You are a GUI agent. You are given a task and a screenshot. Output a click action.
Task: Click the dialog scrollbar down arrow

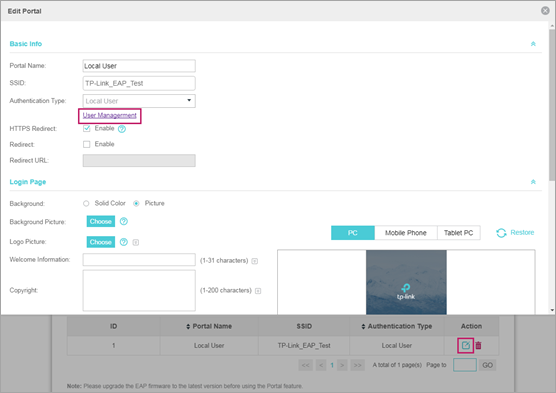552,310
